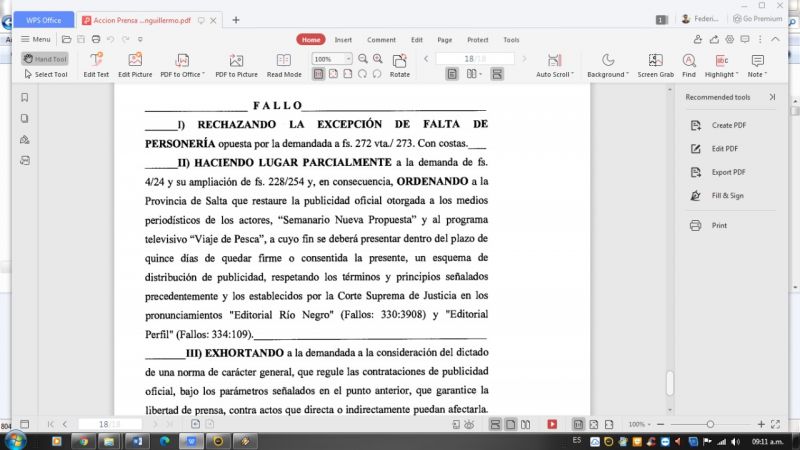The width and height of the screenshot is (800, 450).
Task: Open the Tools tab
Action: (x=511, y=40)
